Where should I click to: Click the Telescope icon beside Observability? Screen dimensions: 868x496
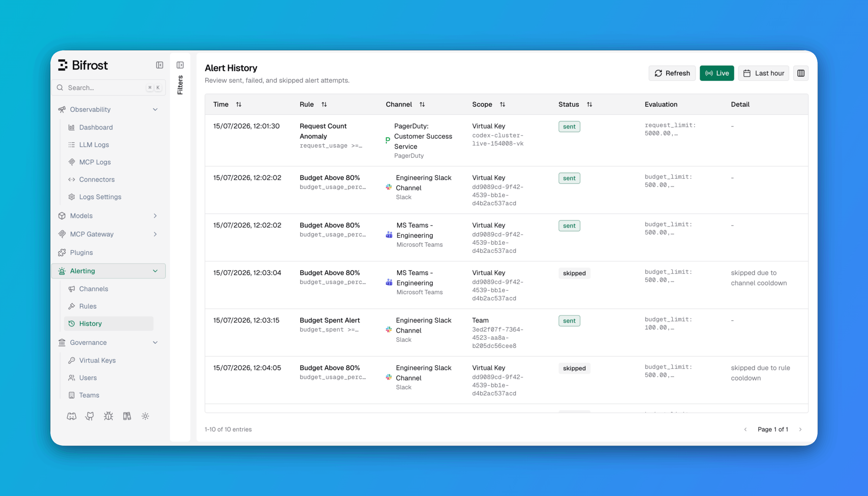[62, 109]
